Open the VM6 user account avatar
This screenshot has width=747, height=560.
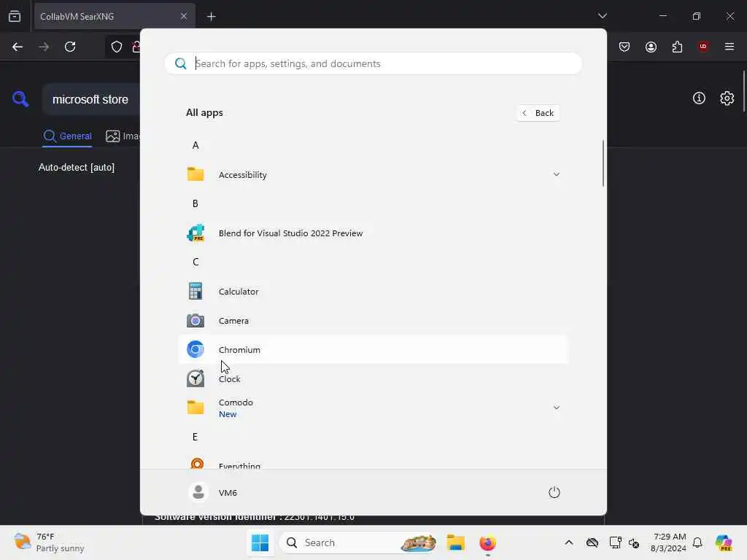pos(198,492)
